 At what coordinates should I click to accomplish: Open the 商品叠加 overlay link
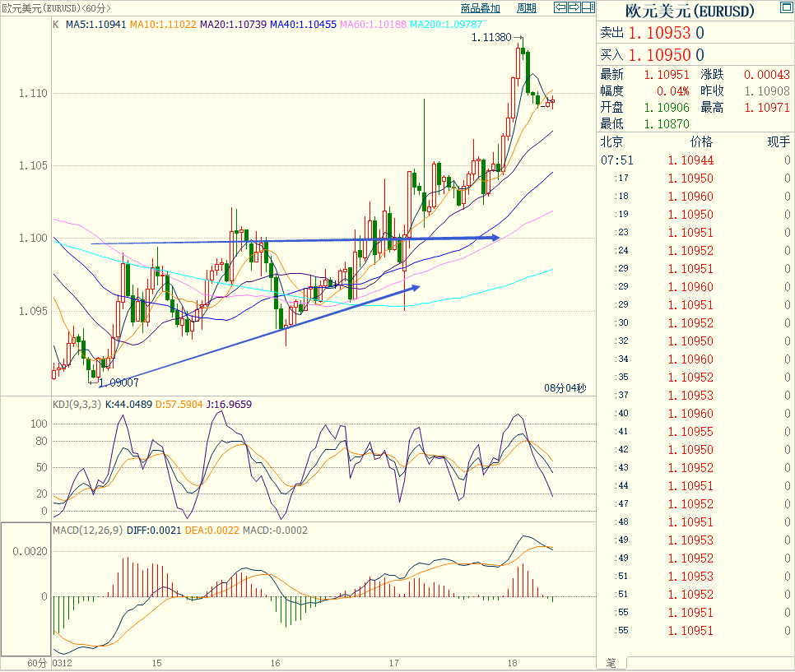(x=480, y=8)
